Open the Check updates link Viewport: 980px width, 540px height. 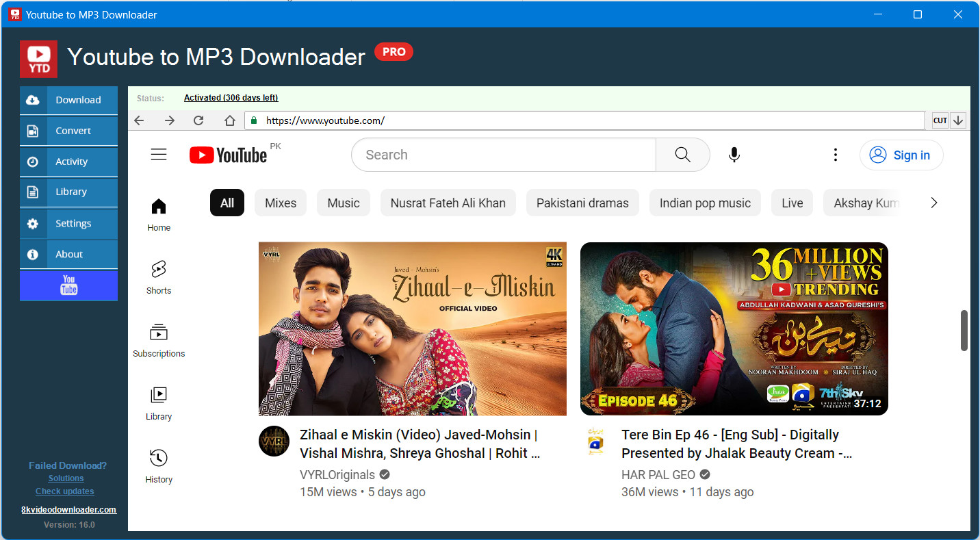[x=65, y=491]
